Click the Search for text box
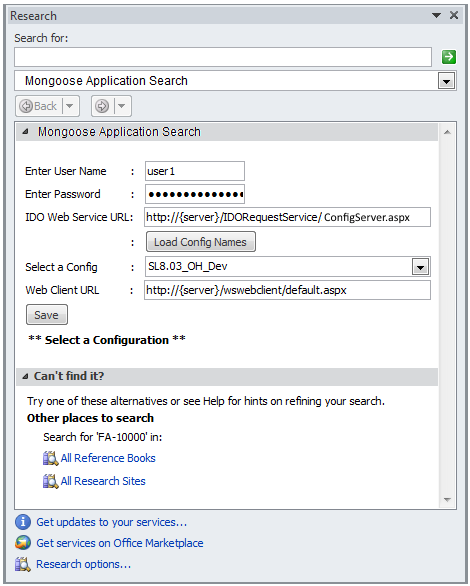 [223, 57]
